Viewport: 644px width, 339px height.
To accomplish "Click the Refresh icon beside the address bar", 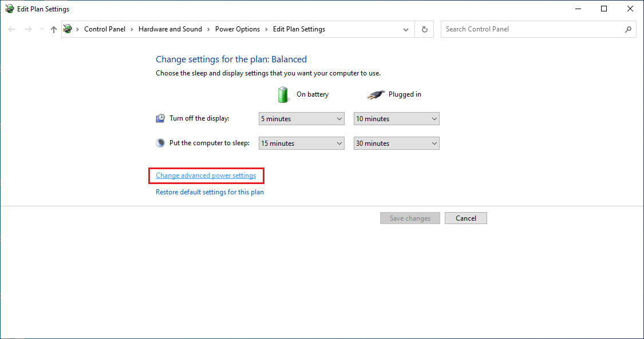I will pos(424,29).
